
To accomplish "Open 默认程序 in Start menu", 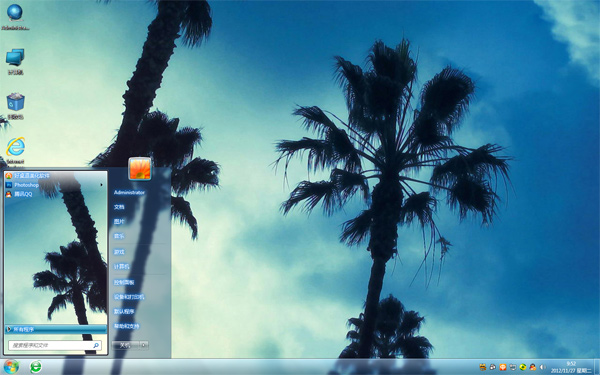I will point(124,311).
